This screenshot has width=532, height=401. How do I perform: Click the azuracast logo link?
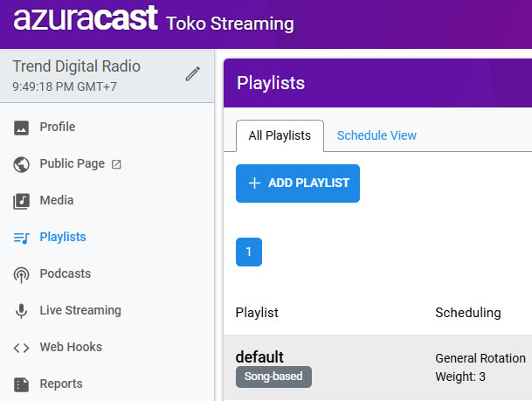85,18
